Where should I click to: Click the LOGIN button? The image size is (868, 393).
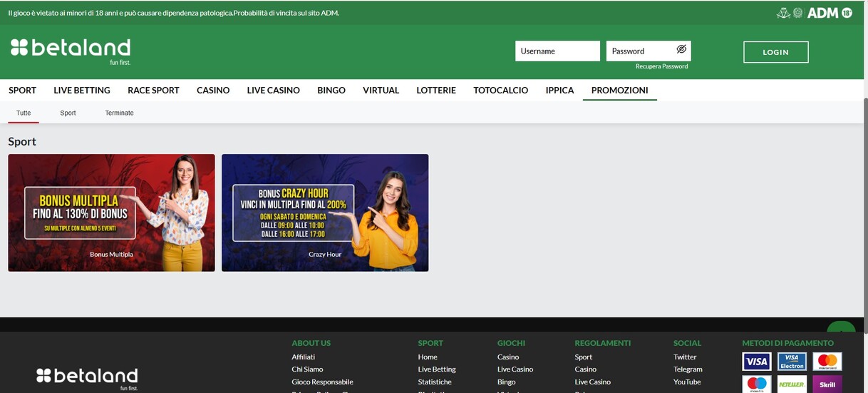[775, 52]
